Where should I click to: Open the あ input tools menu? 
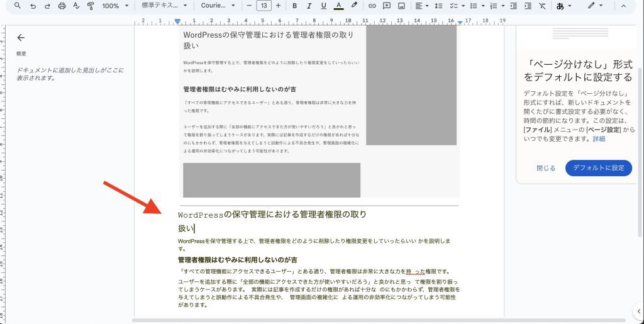coord(563,6)
